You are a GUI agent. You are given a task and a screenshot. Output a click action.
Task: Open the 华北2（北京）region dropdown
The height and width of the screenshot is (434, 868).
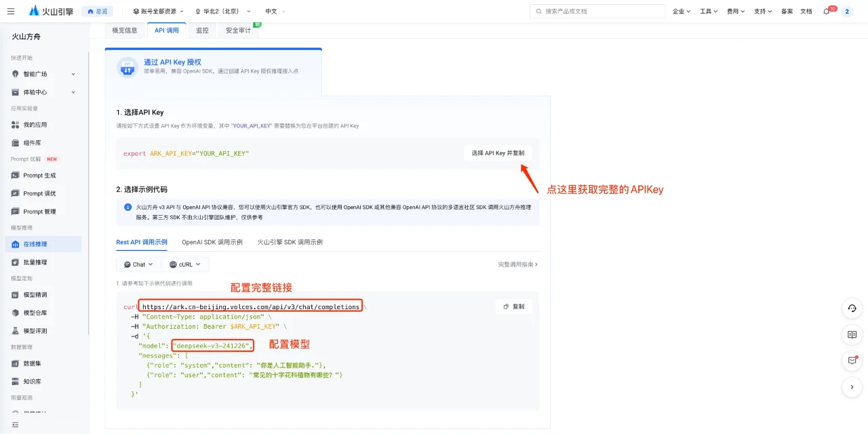[x=223, y=11]
